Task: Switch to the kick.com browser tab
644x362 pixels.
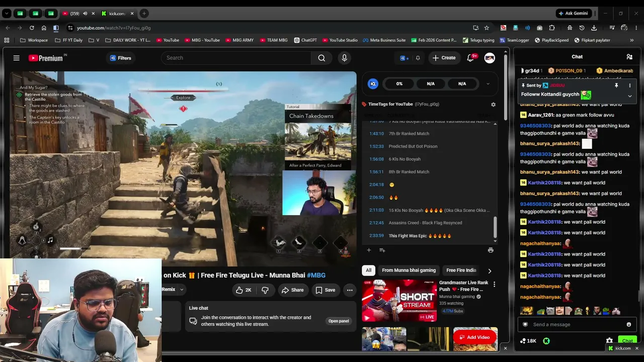Action: click(x=117, y=14)
